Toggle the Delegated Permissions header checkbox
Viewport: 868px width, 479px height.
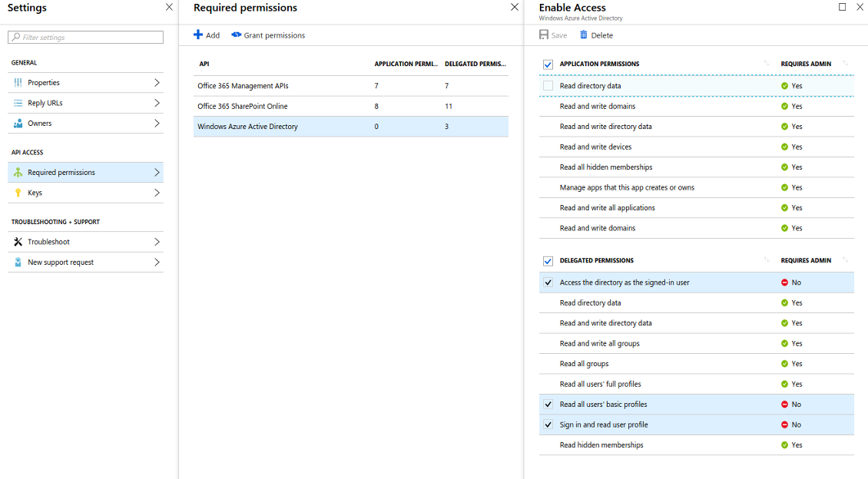pos(548,260)
